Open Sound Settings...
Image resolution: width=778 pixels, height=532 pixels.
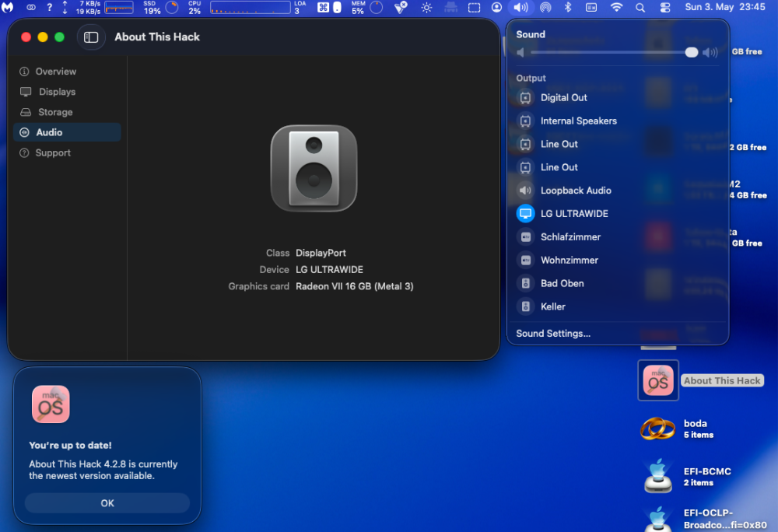pos(553,334)
